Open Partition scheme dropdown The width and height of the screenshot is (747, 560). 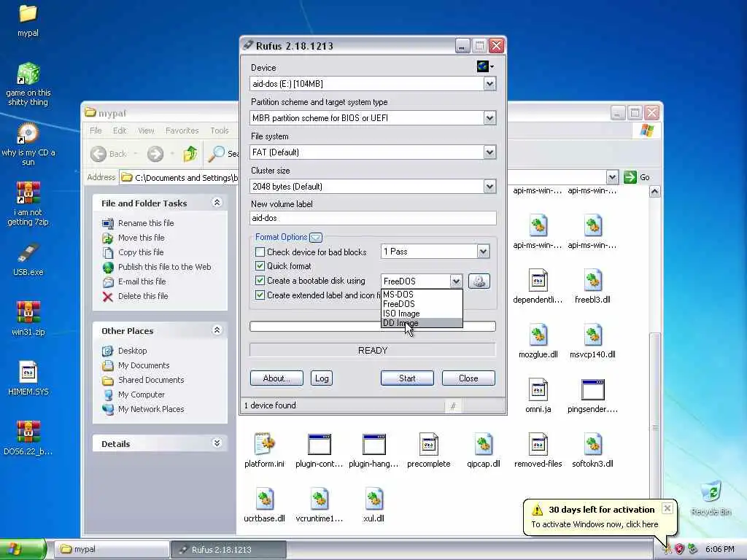pyautogui.click(x=489, y=118)
